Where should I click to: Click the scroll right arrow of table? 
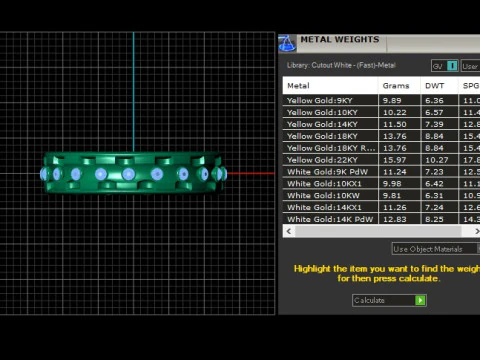point(476,231)
